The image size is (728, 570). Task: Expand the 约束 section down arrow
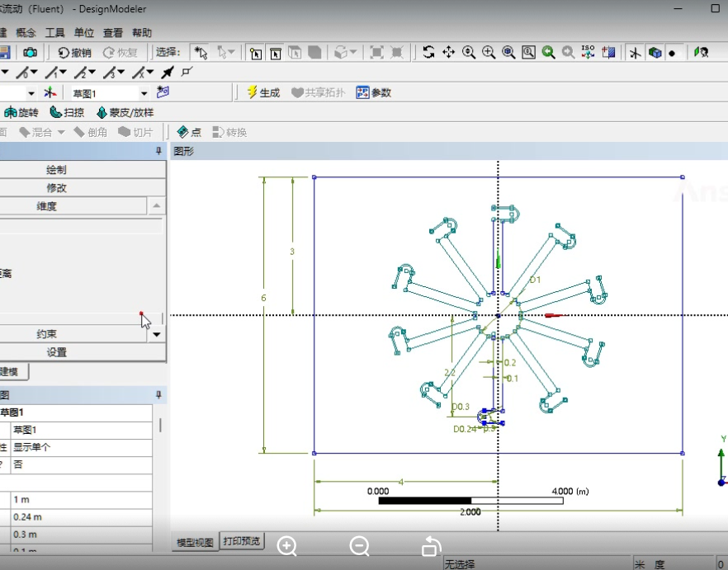pyautogui.click(x=157, y=334)
